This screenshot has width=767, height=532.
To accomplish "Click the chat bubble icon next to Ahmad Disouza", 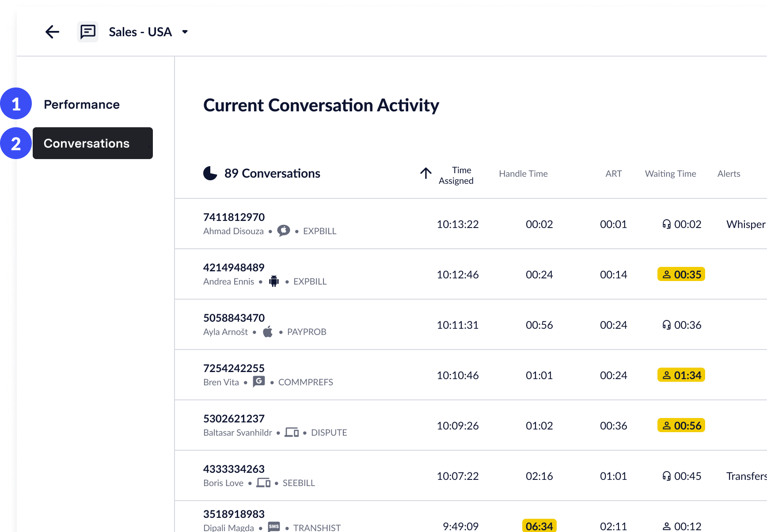I will coord(284,231).
